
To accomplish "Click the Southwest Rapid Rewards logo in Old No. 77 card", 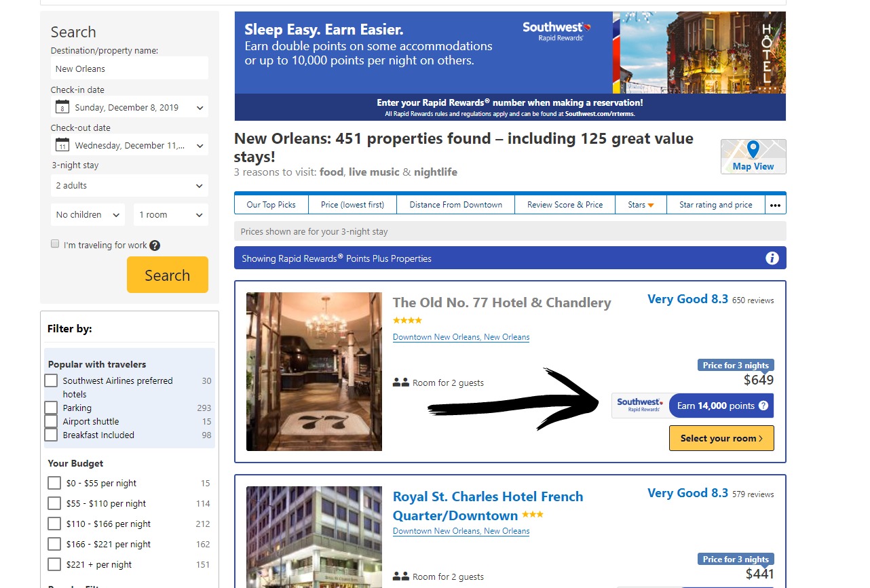I will point(640,406).
